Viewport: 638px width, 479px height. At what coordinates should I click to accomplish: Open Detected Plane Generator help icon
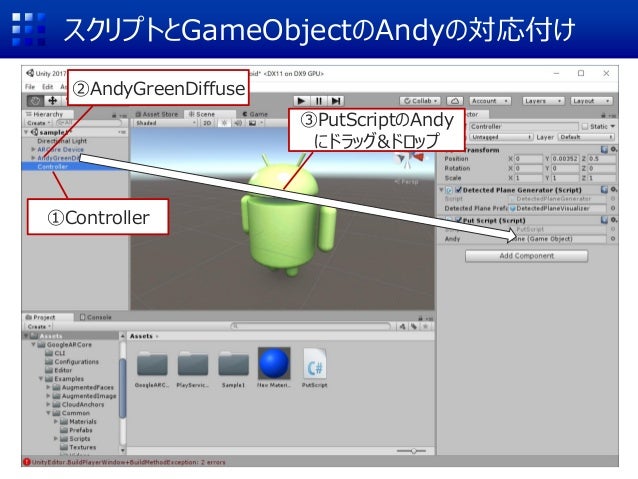604,190
